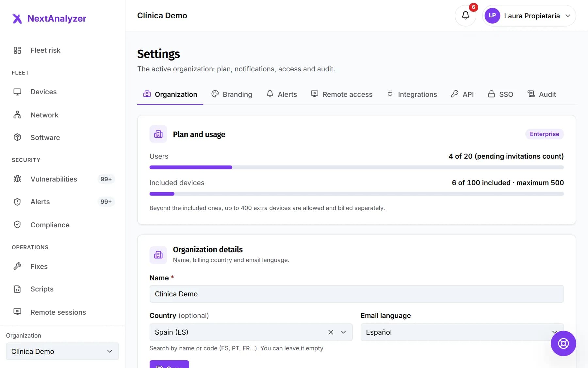588x368 pixels.
Task: Open notifications bell with 6 badge
Action: [465, 15]
